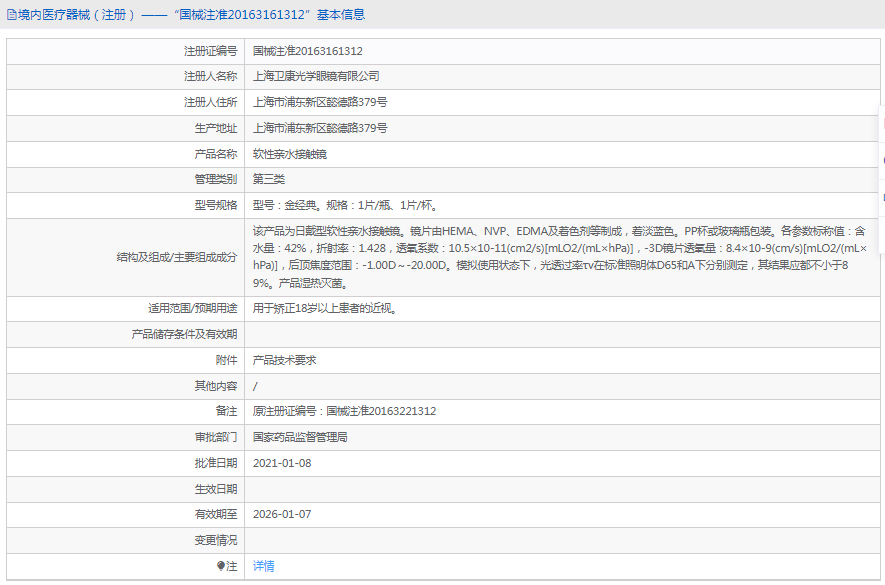Select the address in the 生产地址 row
The image size is (885, 585).
pos(320,128)
